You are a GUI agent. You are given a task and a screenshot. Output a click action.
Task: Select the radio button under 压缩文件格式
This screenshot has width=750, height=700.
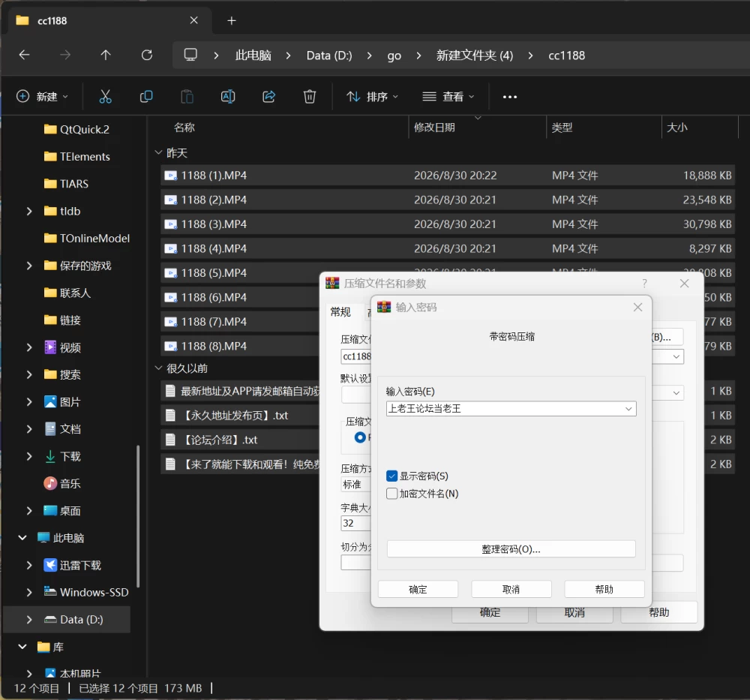point(360,437)
